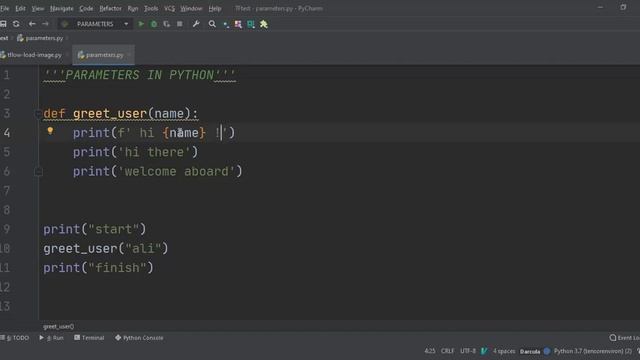Click the docstring 'PARAMETERS IN PYTHON' on line 1
The width and height of the screenshot is (640, 360).
click(140, 75)
